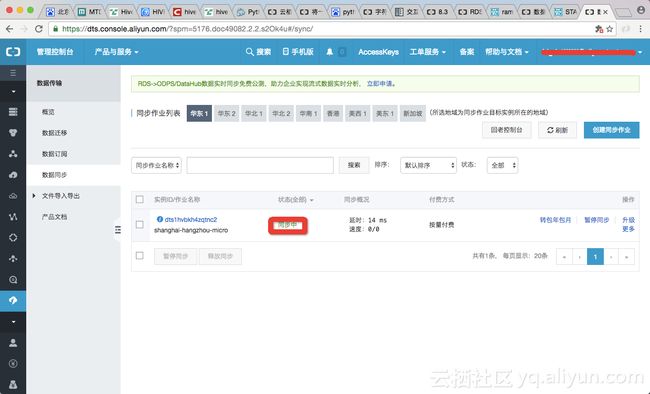
Task: Open the 手机版 mobile version link
Action: [x=298, y=52]
